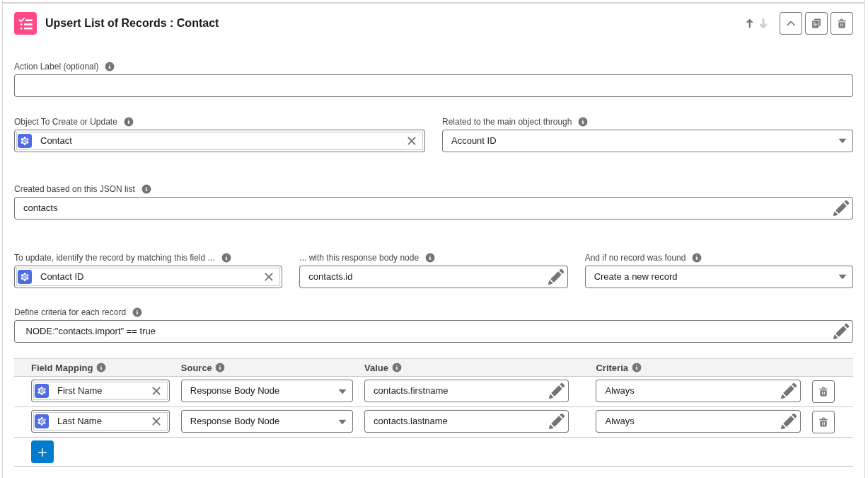Delete the Upsert List of Records action
The width and height of the screenshot is (868, 478).
[x=841, y=23]
